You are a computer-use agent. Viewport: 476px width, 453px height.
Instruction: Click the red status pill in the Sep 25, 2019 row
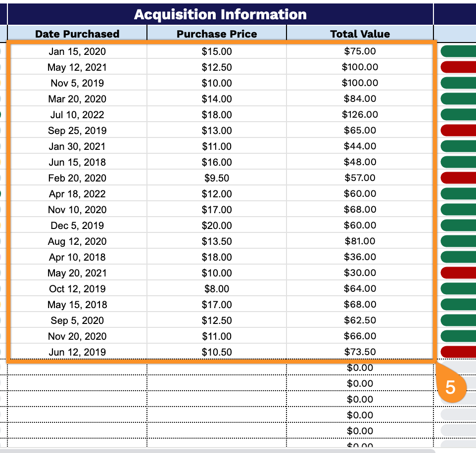[x=458, y=131]
